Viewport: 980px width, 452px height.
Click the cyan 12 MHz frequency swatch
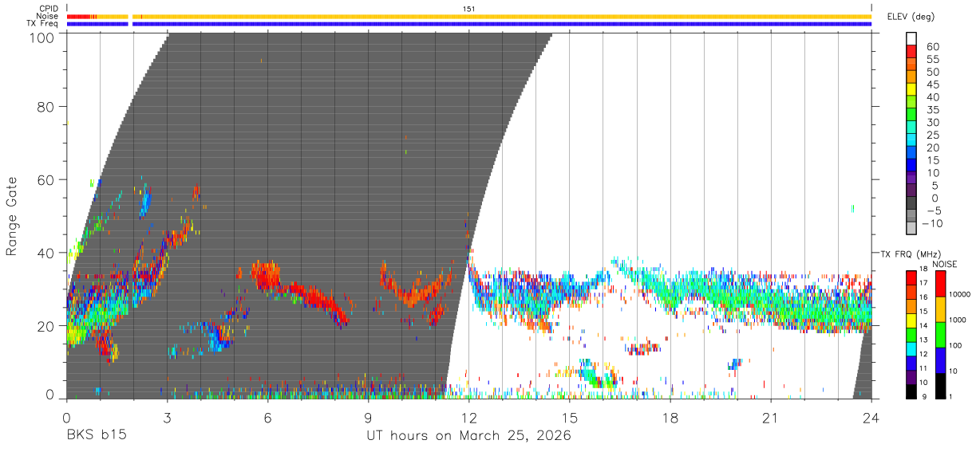(911, 348)
